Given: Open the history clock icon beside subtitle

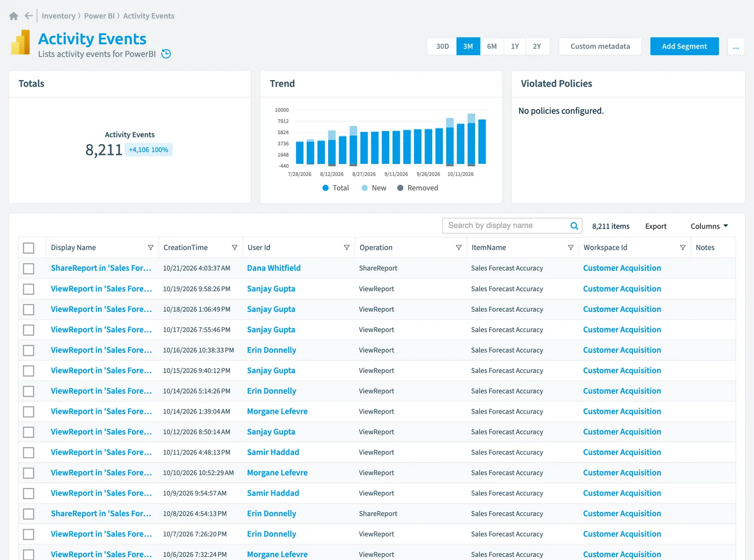Looking at the screenshot, I should 166,54.
